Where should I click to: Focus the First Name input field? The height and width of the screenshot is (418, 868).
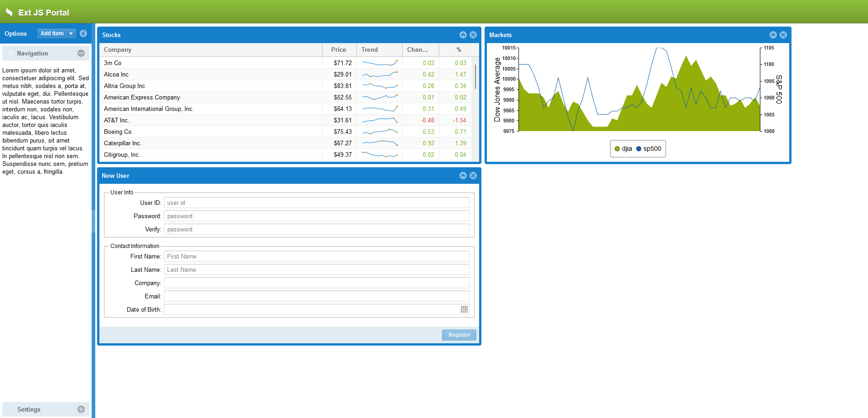pos(317,256)
